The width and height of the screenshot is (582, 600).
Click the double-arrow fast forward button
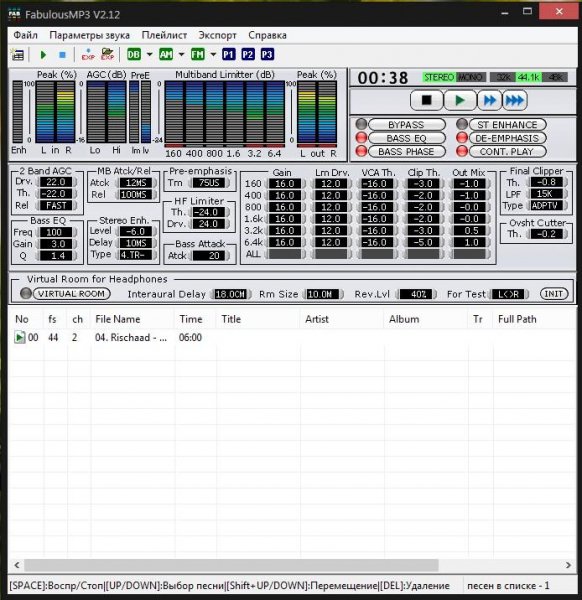coord(489,100)
